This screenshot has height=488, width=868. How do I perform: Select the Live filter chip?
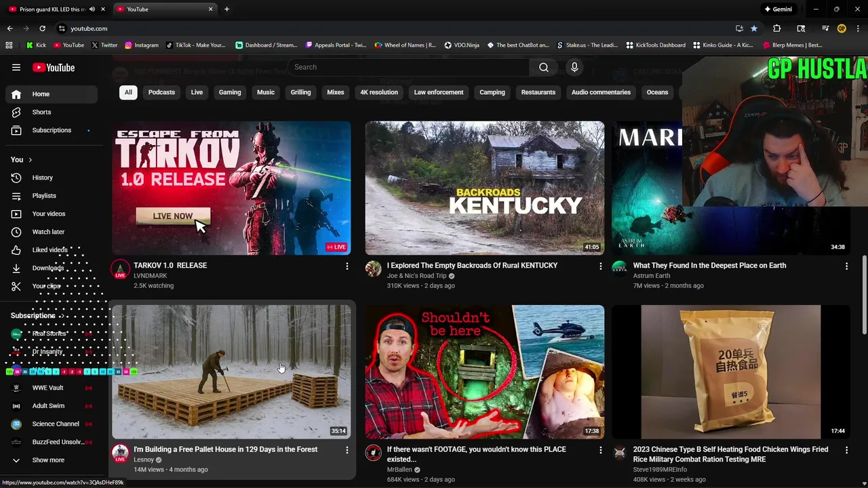[x=197, y=92]
